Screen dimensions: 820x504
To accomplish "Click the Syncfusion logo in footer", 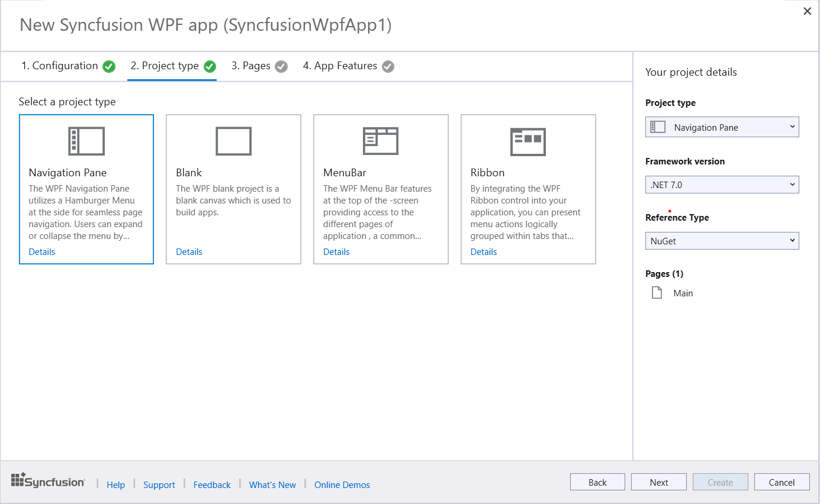I will coord(48,481).
